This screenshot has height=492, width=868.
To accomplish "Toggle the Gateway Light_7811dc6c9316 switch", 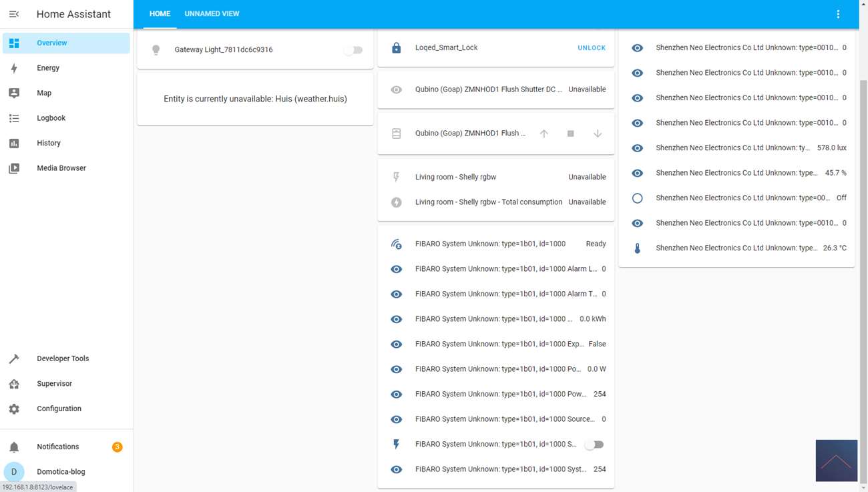I will (353, 50).
